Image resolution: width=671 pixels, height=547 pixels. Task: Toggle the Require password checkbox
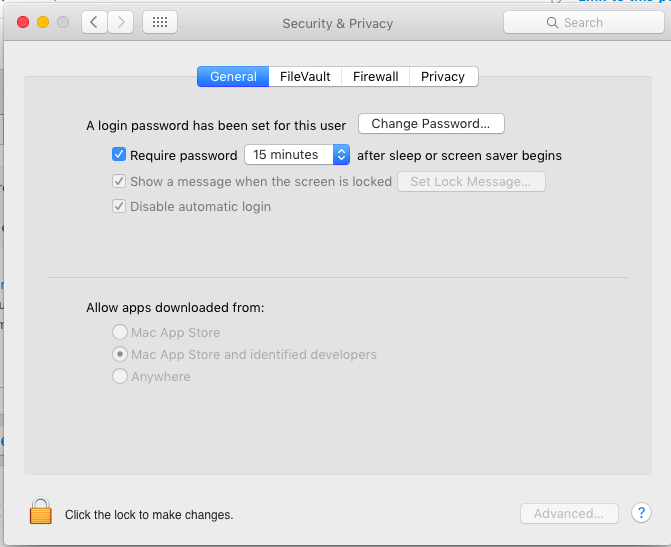[x=119, y=155]
